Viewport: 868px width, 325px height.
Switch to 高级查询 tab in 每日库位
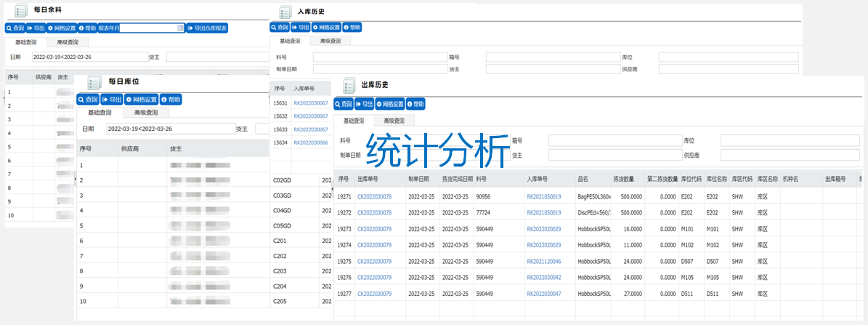(146, 113)
